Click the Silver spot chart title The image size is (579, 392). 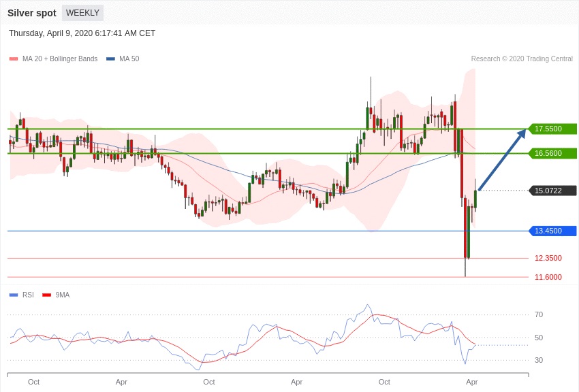pos(32,13)
